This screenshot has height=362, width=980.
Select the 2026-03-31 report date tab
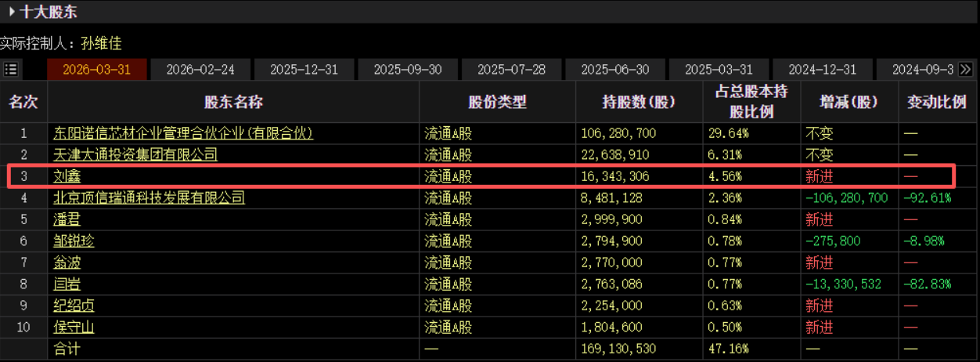[97, 69]
